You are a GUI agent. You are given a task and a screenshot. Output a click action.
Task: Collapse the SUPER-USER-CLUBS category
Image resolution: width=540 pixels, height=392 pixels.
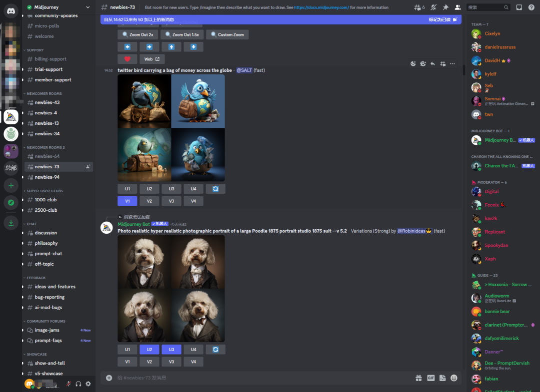(44, 191)
